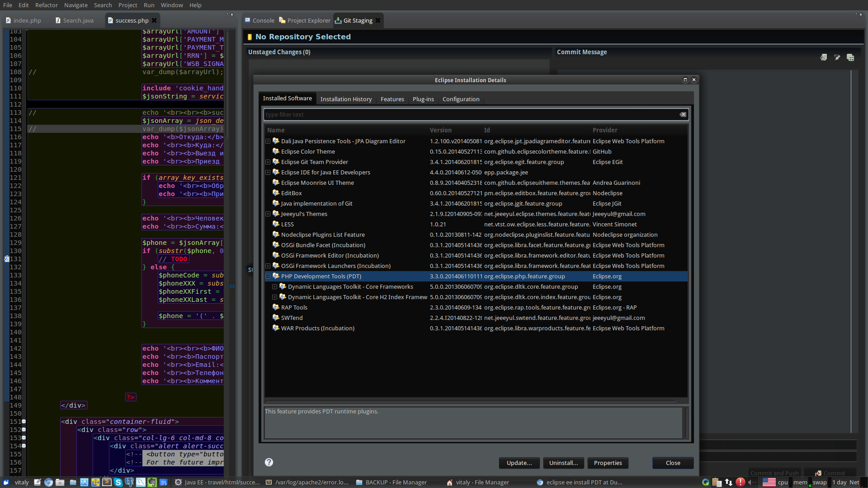The height and width of the screenshot is (488, 868).
Task: Click the Name column header
Action: [346, 130]
